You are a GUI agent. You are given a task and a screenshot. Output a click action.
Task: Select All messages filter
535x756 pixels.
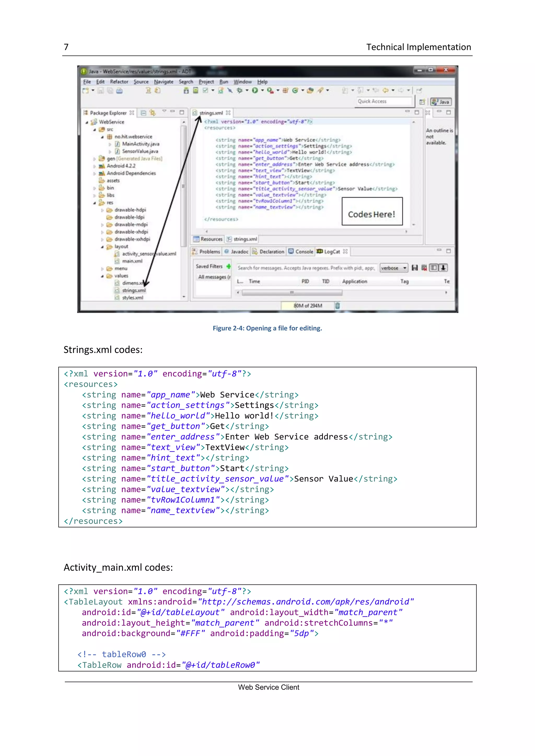coord(213,277)
